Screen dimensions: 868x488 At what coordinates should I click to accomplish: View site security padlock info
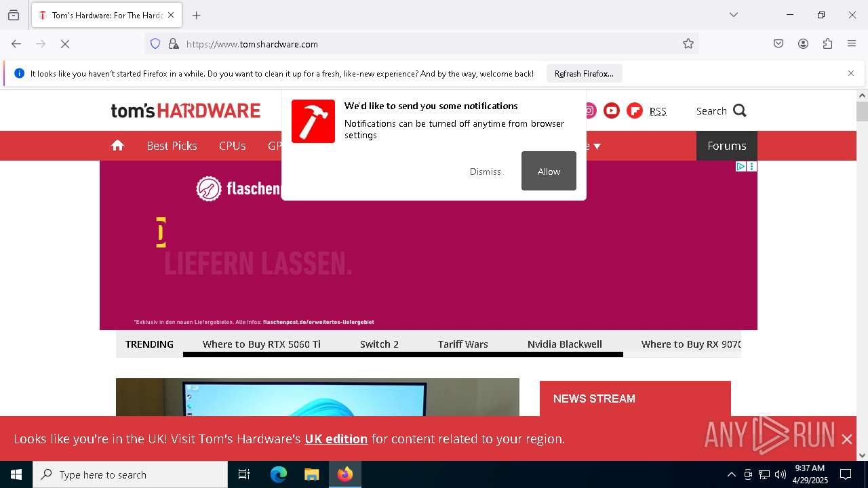(174, 44)
